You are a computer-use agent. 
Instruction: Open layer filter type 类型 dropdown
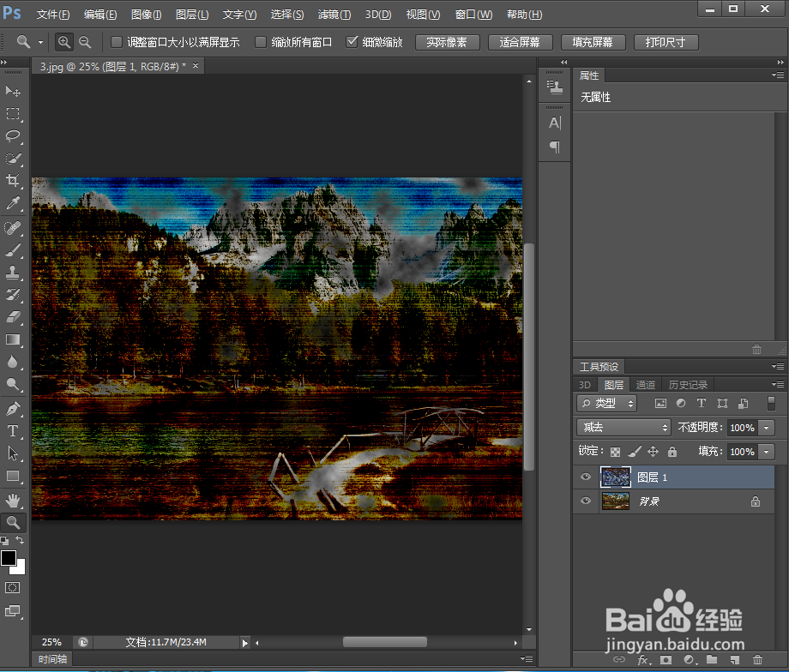607,404
